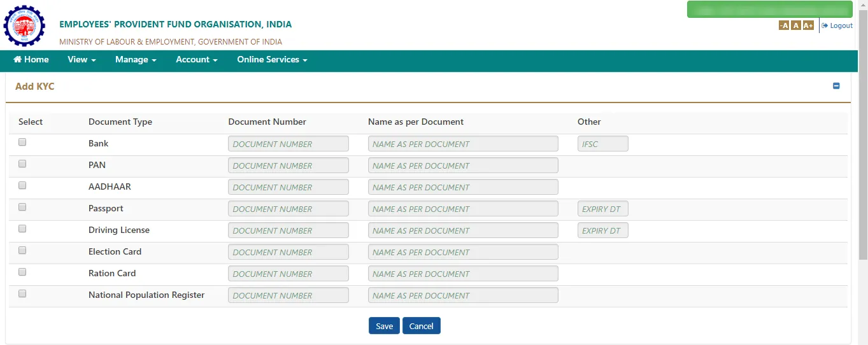This screenshot has height=345, width=868.
Task: Open the View dropdown menu
Action: [x=82, y=59]
